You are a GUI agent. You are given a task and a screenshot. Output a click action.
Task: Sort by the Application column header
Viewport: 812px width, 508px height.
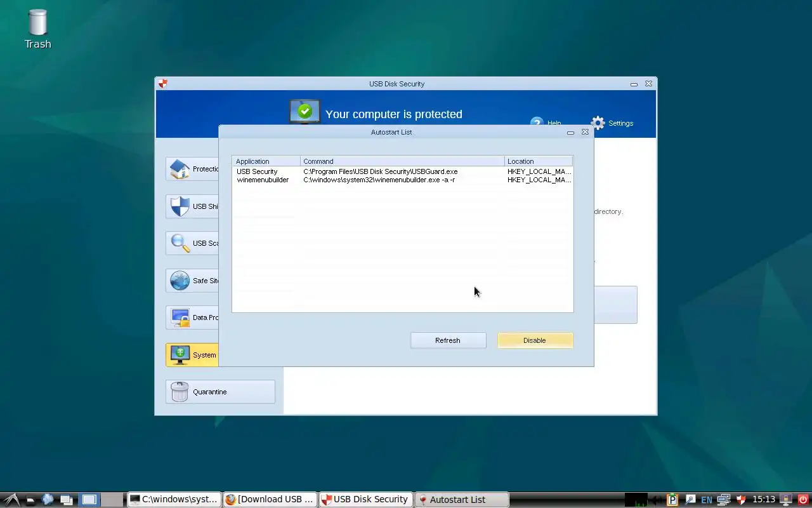pyautogui.click(x=266, y=161)
